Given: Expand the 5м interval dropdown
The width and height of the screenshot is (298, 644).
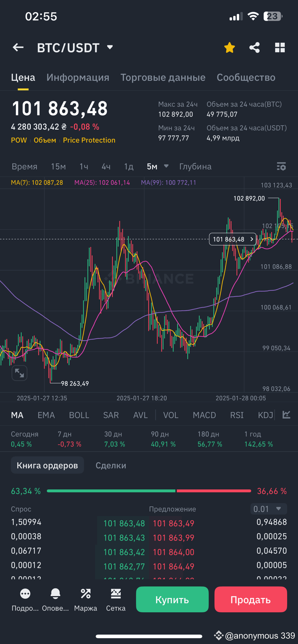Looking at the screenshot, I should pyautogui.click(x=166, y=166).
